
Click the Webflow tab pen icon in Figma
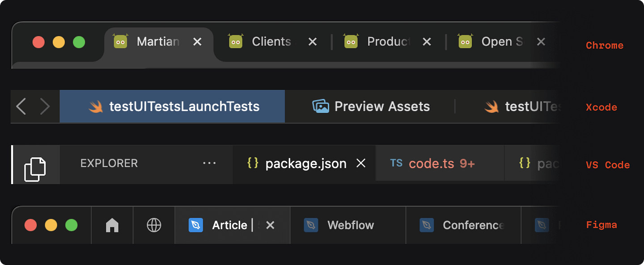coord(311,225)
